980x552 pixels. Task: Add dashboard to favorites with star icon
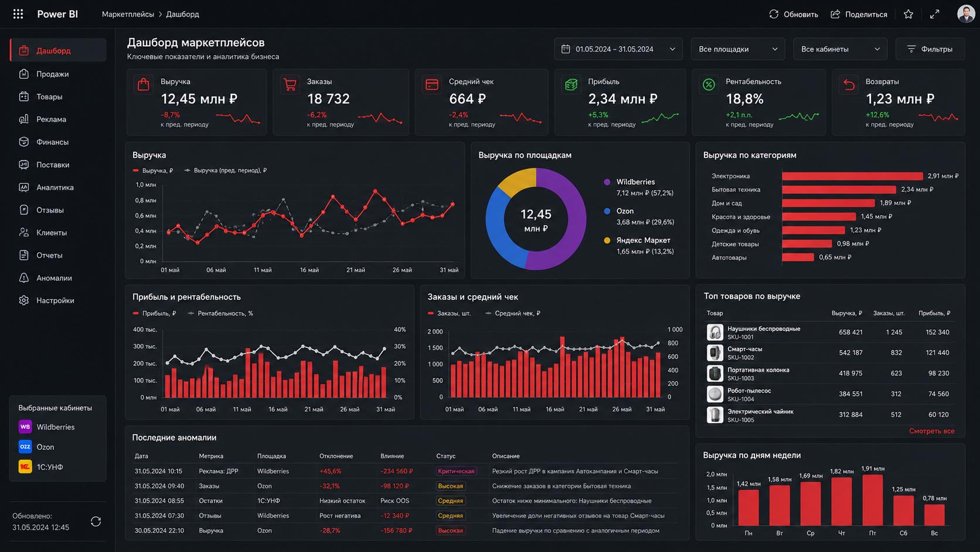pos(908,14)
